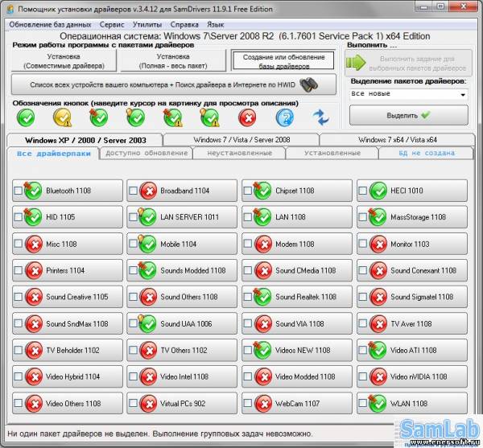Click the Modem 1108 driver pack button
The height and width of the screenshot is (448, 483).
pyautogui.click(x=297, y=244)
